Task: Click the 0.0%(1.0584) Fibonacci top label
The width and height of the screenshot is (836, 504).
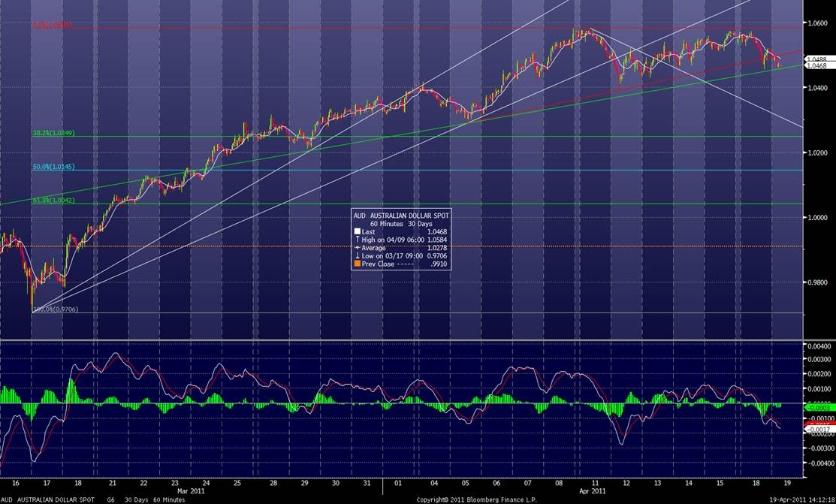Action: (x=52, y=24)
